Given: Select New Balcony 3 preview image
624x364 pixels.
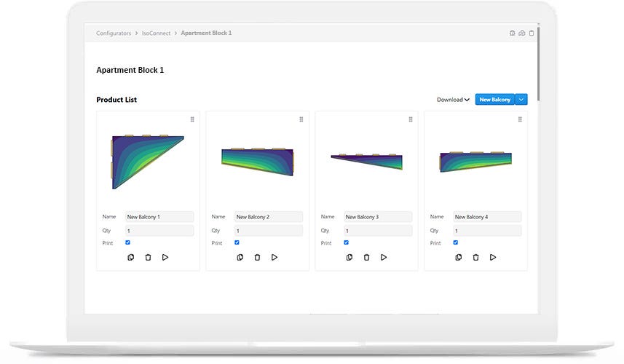Looking at the screenshot, I should (367, 161).
